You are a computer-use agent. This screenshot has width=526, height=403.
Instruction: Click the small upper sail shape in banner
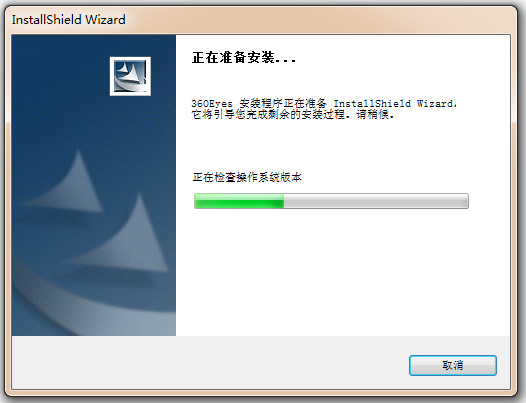pyautogui.click(x=69, y=181)
